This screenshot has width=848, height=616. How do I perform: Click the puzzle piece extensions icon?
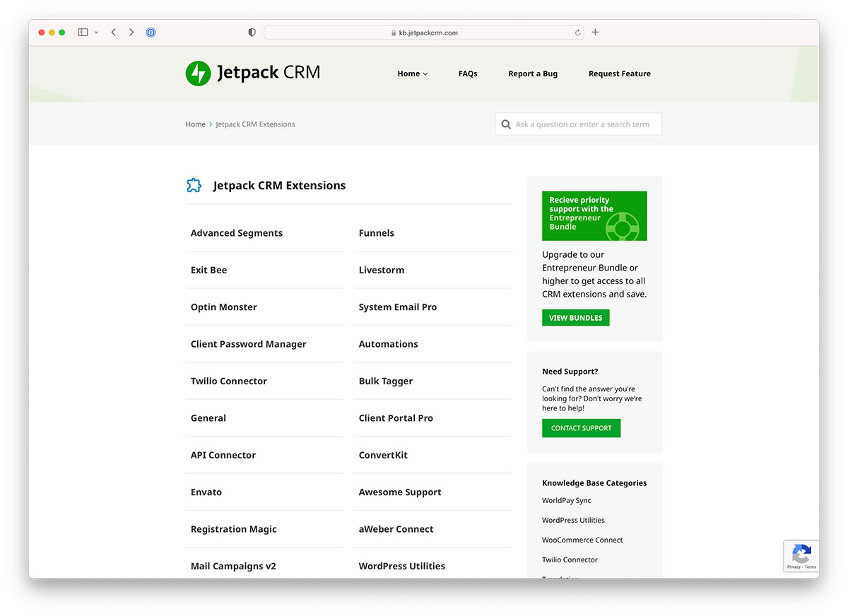pos(194,185)
